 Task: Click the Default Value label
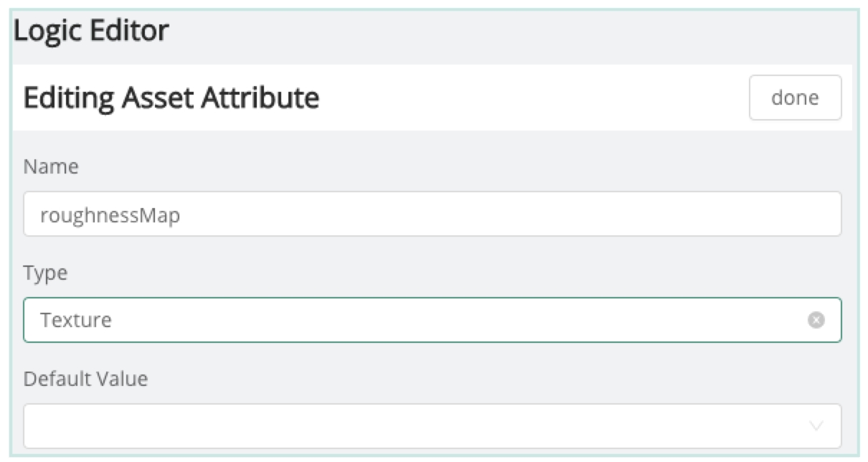[x=85, y=379]
